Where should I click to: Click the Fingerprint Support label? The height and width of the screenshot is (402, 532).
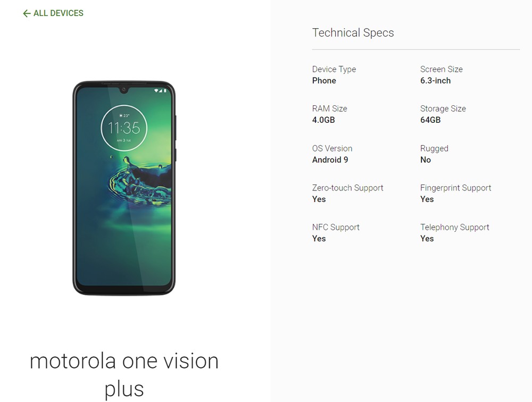click(456, 188)
